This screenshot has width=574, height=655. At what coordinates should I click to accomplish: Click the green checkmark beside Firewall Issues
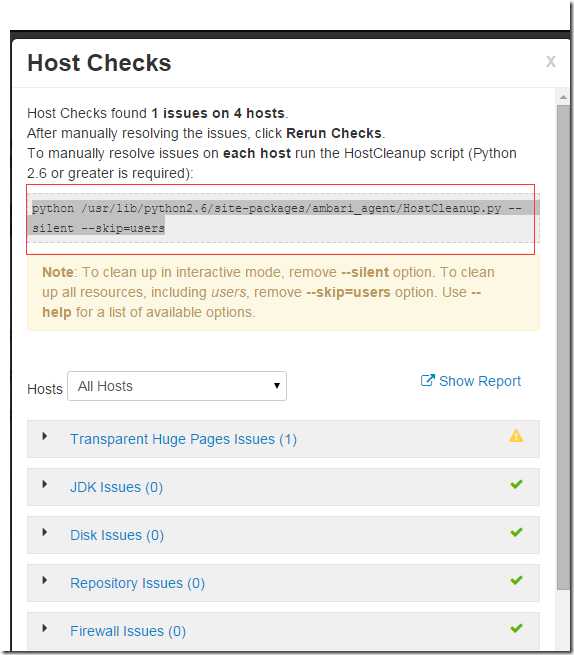[x=516, y=628]
